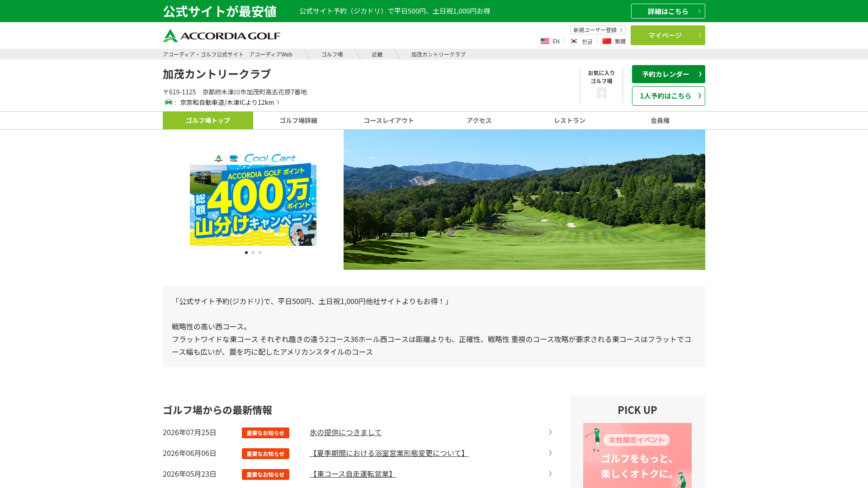The height and width of the screenshot is (488, 868).
Task: Click 1人予約はこちら button
Action: tap(668, 96)
